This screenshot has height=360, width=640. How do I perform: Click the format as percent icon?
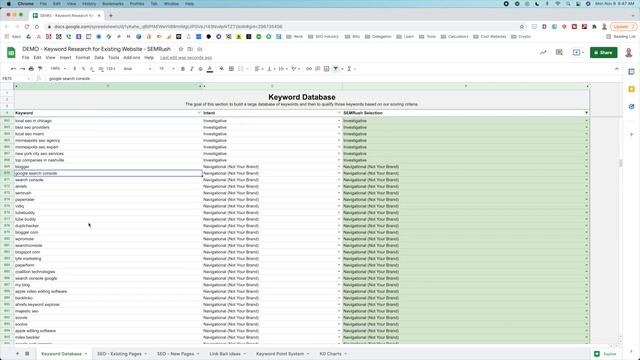pos(83,69)
